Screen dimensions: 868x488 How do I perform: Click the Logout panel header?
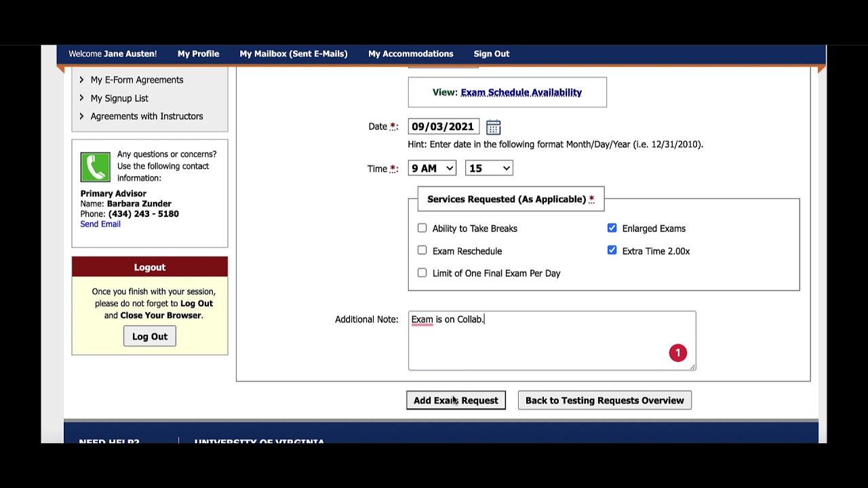(150, 267)
